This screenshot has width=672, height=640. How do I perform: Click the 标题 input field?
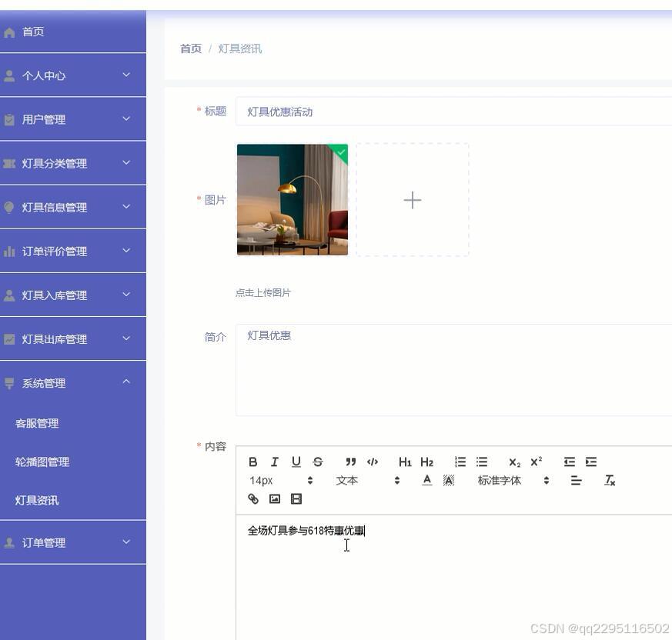point(453,112)
